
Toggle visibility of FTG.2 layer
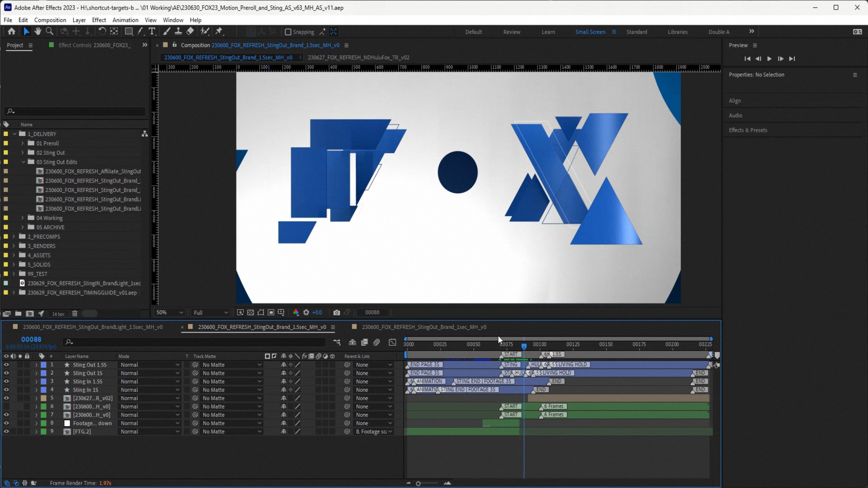tap(6, 432)
